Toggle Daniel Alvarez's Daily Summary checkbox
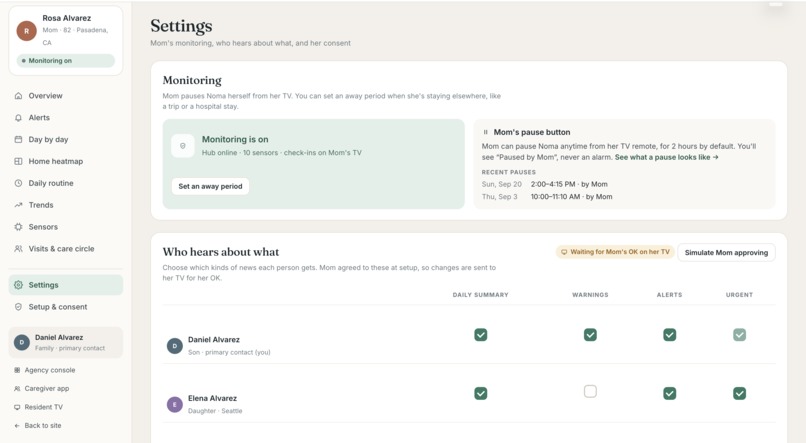Screen dimensions: 806x443 pyautogui.click(x=481, y=335)
